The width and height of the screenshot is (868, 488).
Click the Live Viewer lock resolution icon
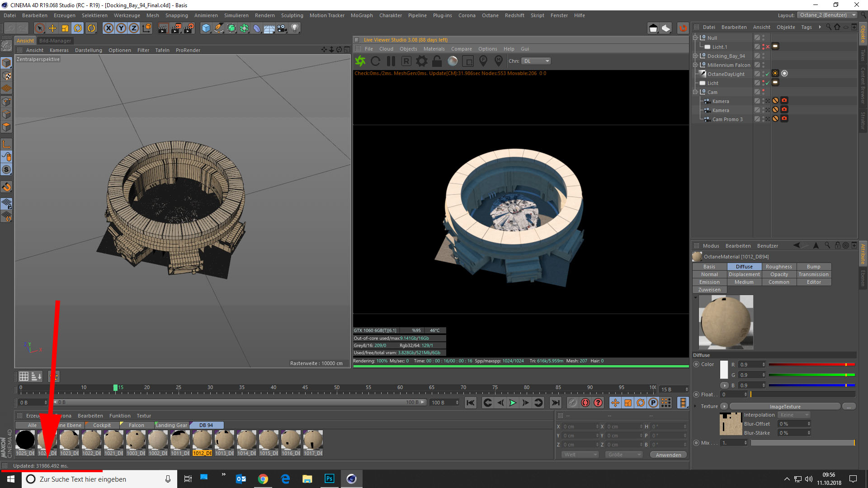point(437,61)
